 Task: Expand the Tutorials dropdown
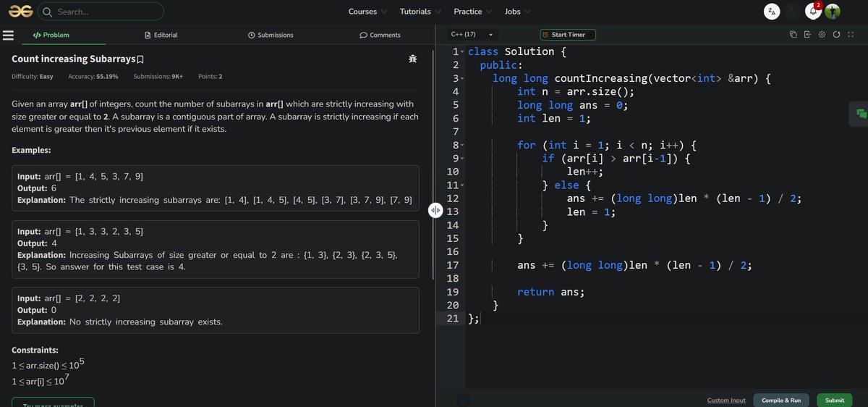click(421, 12)
